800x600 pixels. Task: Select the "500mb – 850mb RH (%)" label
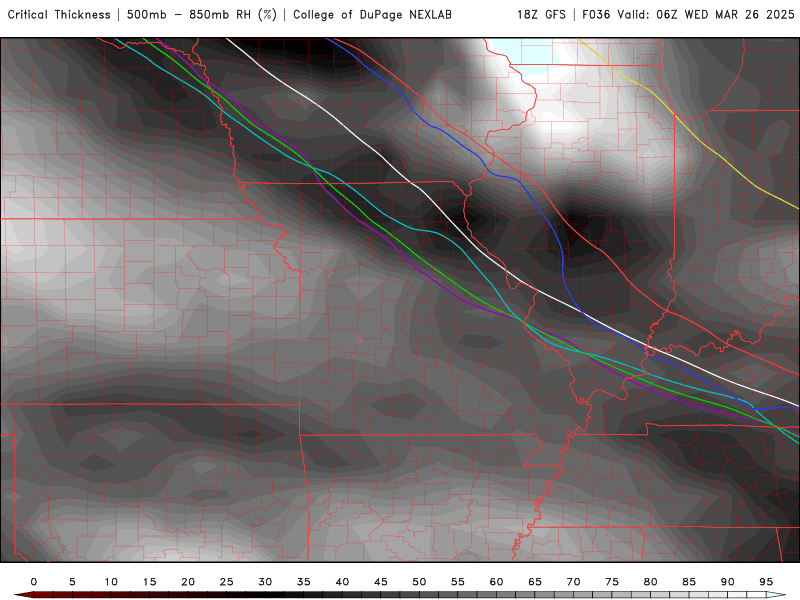tap(202, 14)
